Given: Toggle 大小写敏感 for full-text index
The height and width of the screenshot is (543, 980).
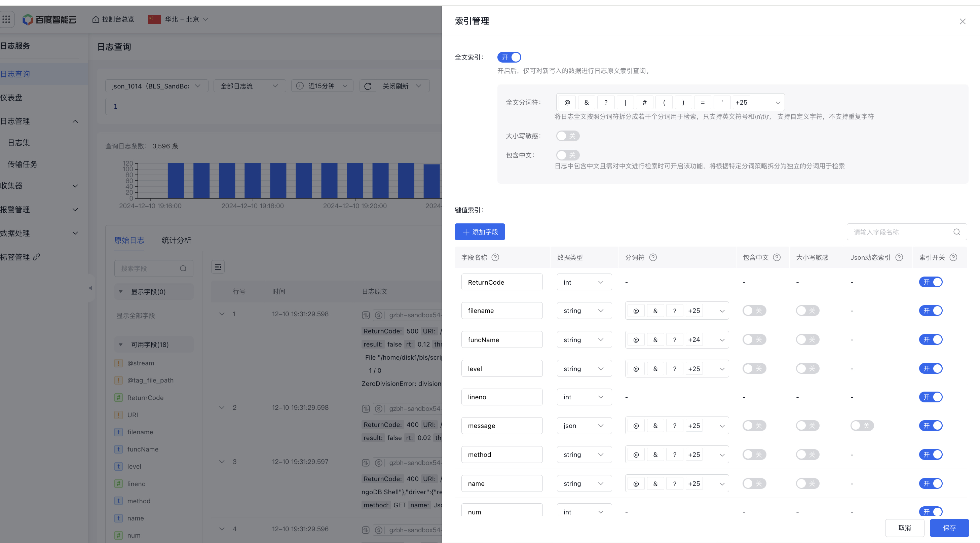Looking at the screenshot, I should click(568, 136).
